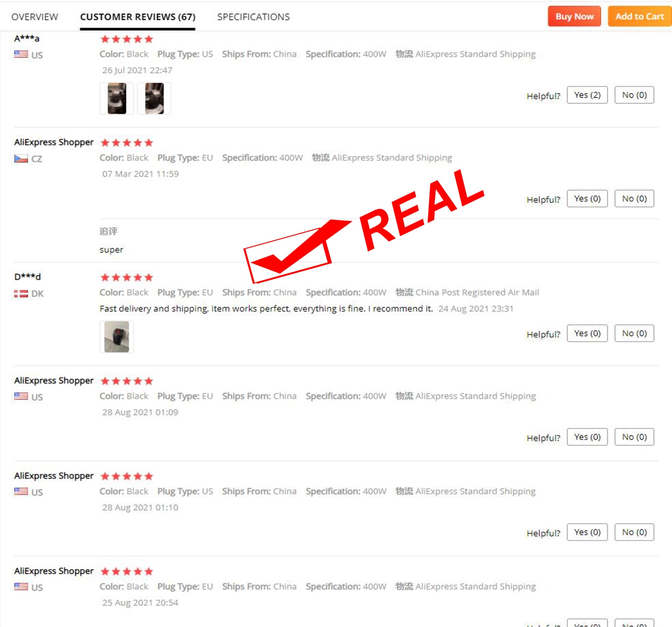Click the five-star rating of D***d's review

(127, 277)
